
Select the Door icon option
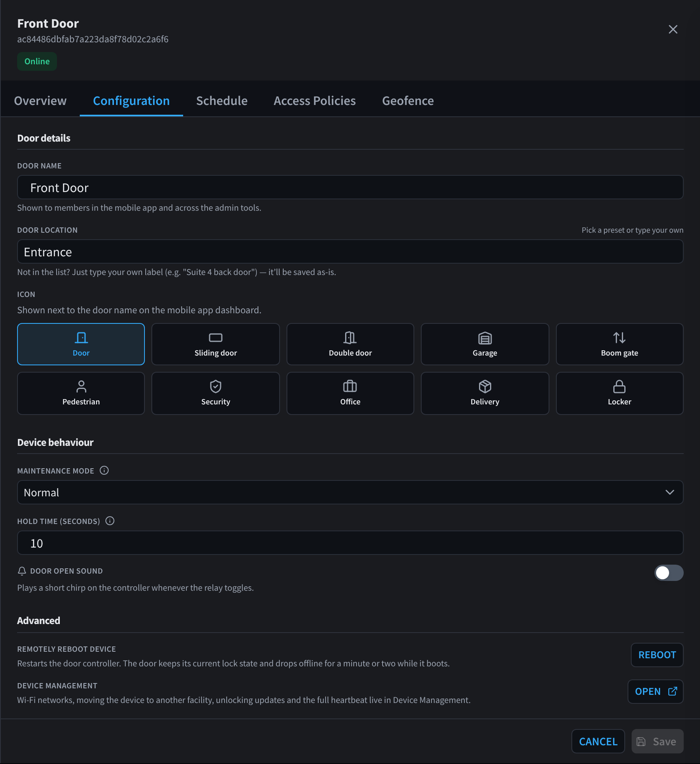tap(81, 344)
